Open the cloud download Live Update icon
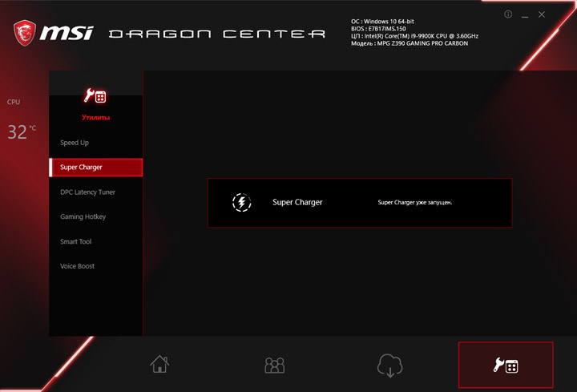Image resolution: width=577 pixels, height=392 pixels. pyautogui.click(x=389, y=366)
